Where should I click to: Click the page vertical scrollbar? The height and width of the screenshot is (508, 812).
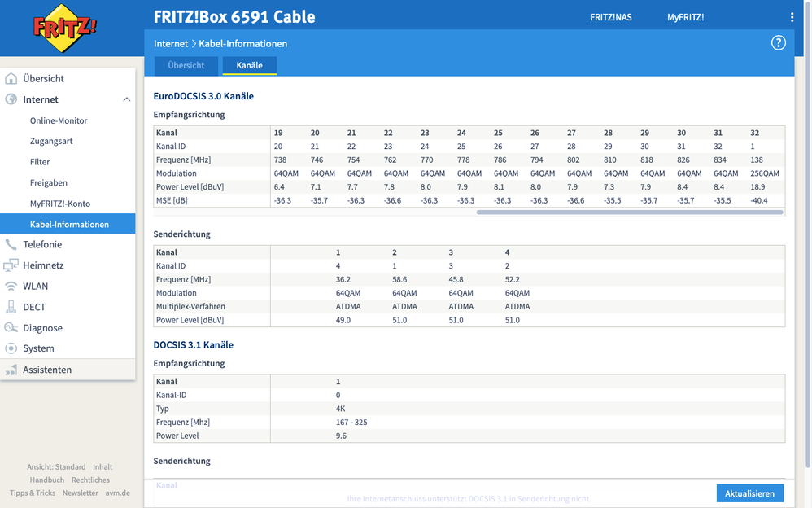pyautogui.click(x=809, y=234)
